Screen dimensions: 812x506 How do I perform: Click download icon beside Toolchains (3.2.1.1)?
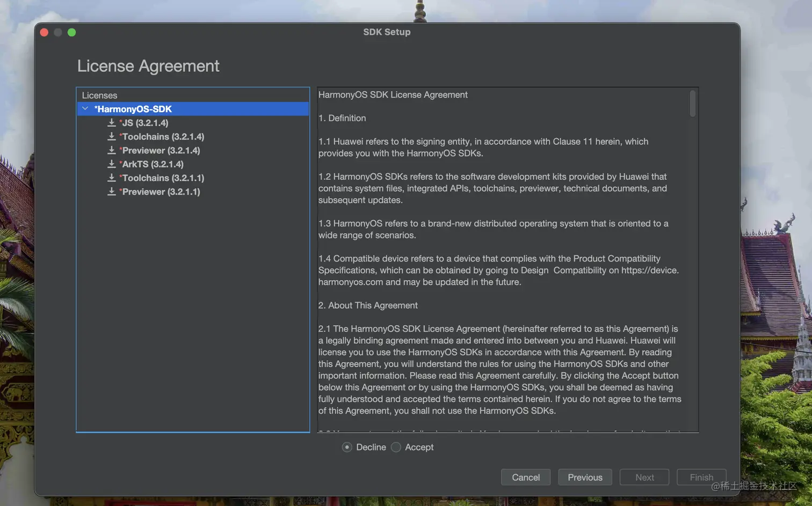(x=112, y=178)
